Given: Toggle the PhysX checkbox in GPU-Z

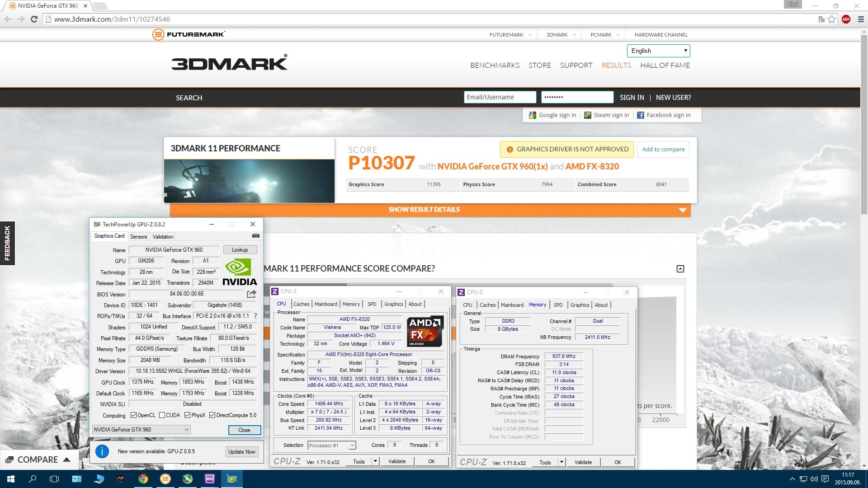Looking at the screenshot, I should pyautogui.click(x=187, y=415).
